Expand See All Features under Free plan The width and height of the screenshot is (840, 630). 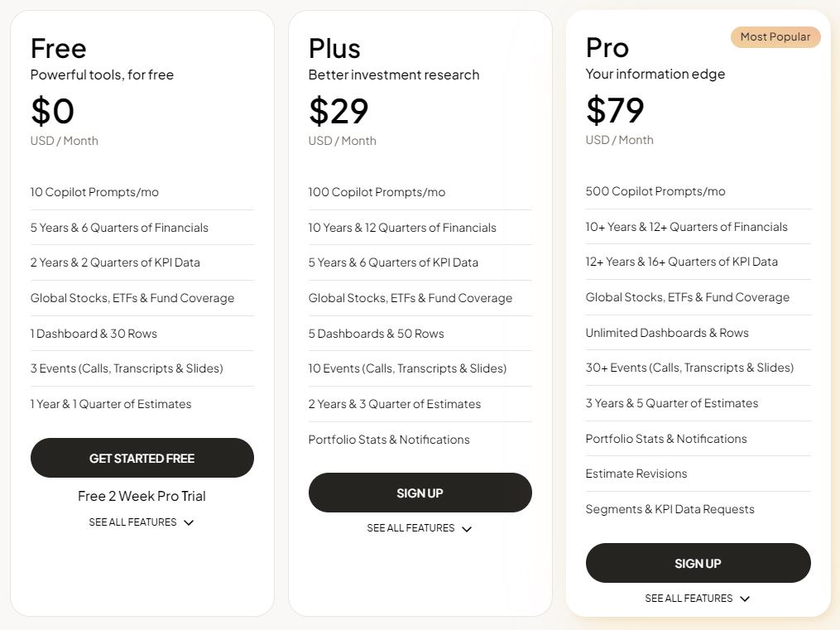click(x=142, y=522)
